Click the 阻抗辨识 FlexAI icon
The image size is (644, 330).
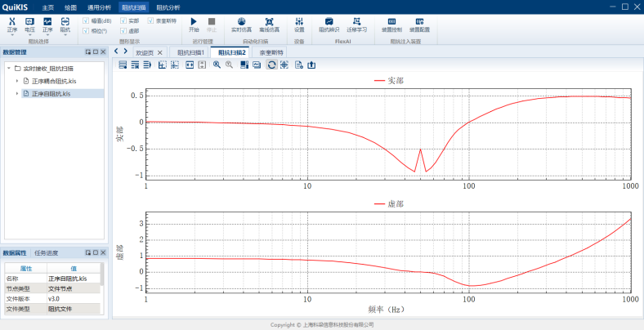[329, 22]
